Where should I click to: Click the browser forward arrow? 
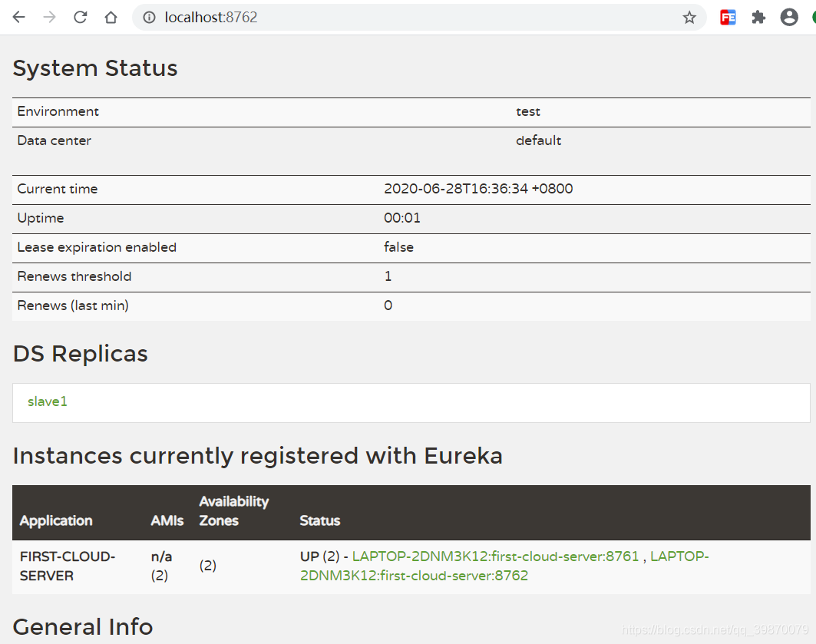[x=49, y=17]
